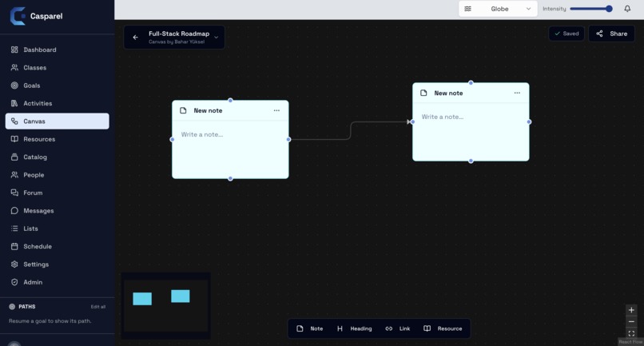This screenshot has width=644, height=346.
Task: Click the top connection handle of right note
Action: (x=471, y=83)
